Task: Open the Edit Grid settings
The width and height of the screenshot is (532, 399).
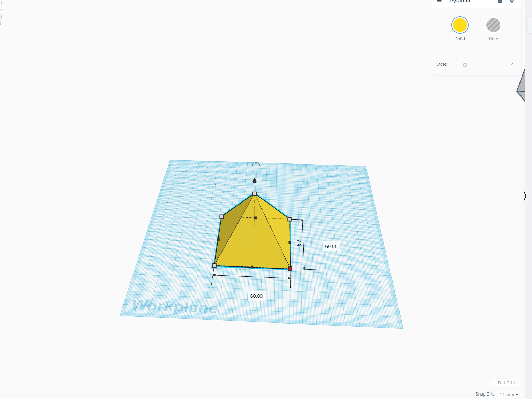Action: (x=506, y=383)
